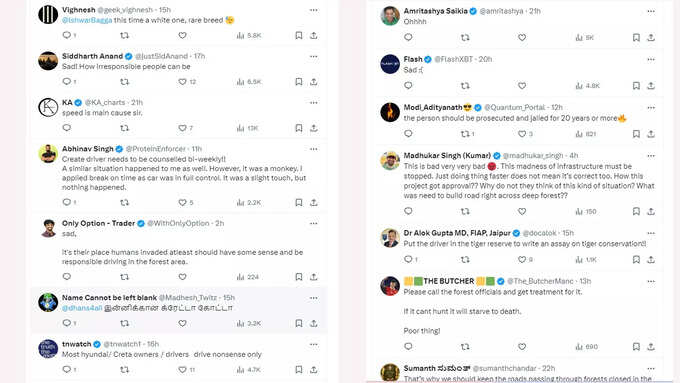Open more options on Sumanth's tweet
This screenshot has height=383, width=680.
pyautogui.click(x=651, y=368)
